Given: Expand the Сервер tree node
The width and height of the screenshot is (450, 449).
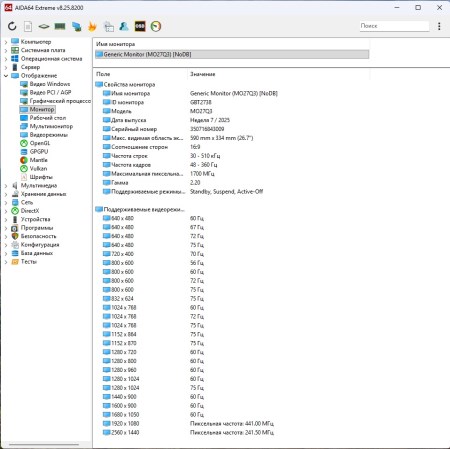Looking at the screenshot, I should pos(6,67).
